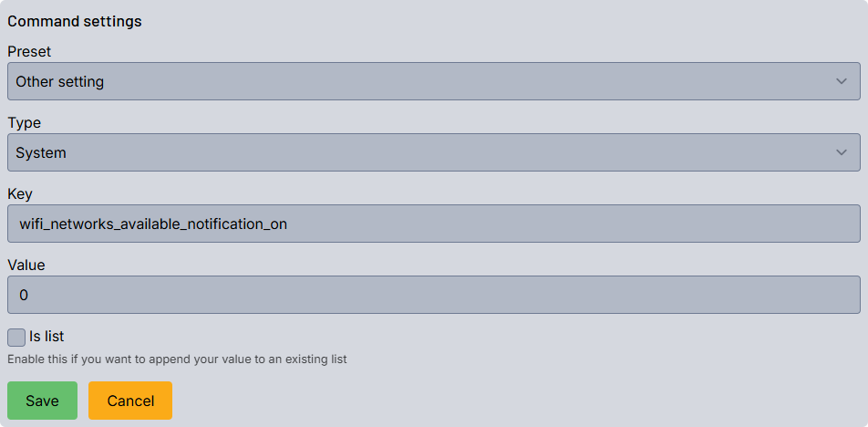This screenshot has height=427, width=868.
Task: Save the command settings
Action: click(x=42, y=401)
